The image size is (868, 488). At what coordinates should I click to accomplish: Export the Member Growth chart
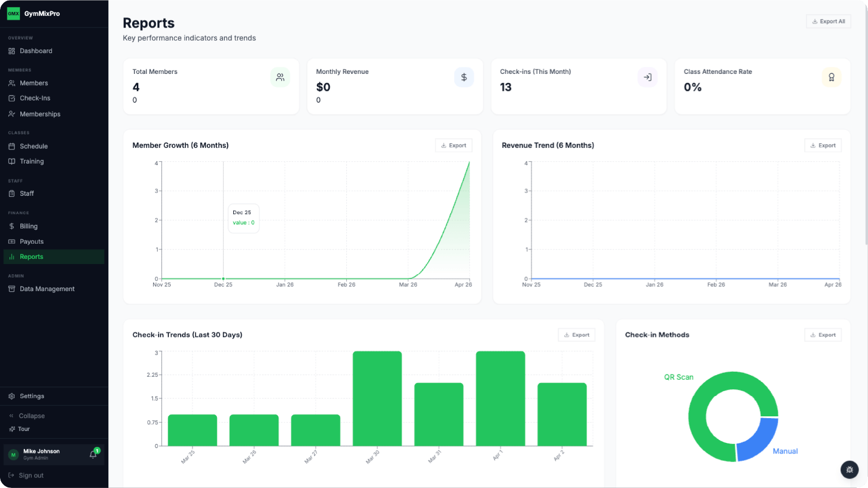453,145
